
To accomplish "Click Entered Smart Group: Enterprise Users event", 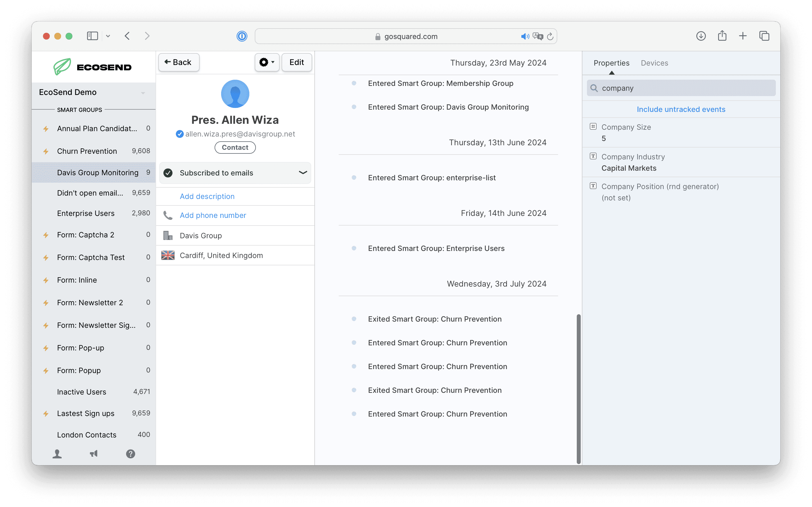I will pos(436,248).
